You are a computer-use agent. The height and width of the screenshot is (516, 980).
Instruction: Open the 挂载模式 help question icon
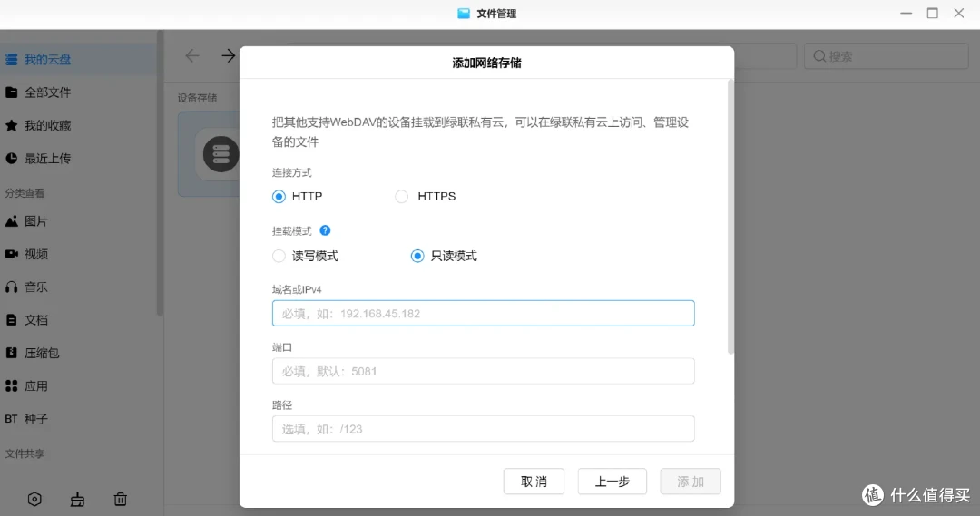pos(325,230)
